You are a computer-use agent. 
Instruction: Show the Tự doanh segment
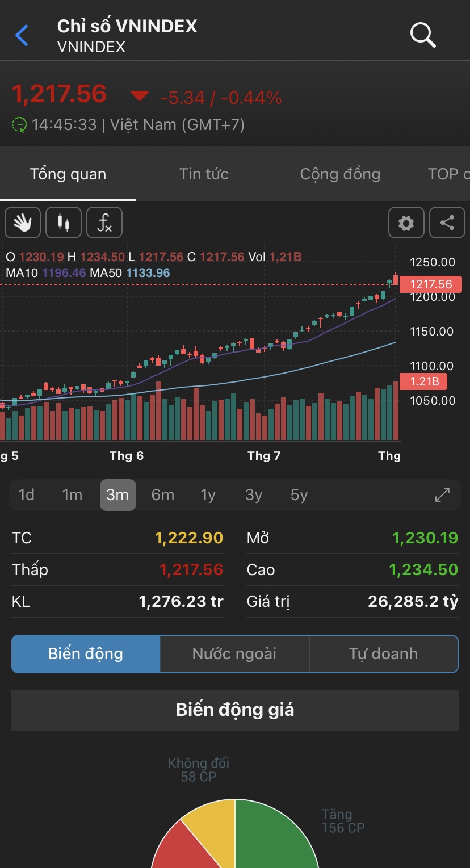click(383, 653)
